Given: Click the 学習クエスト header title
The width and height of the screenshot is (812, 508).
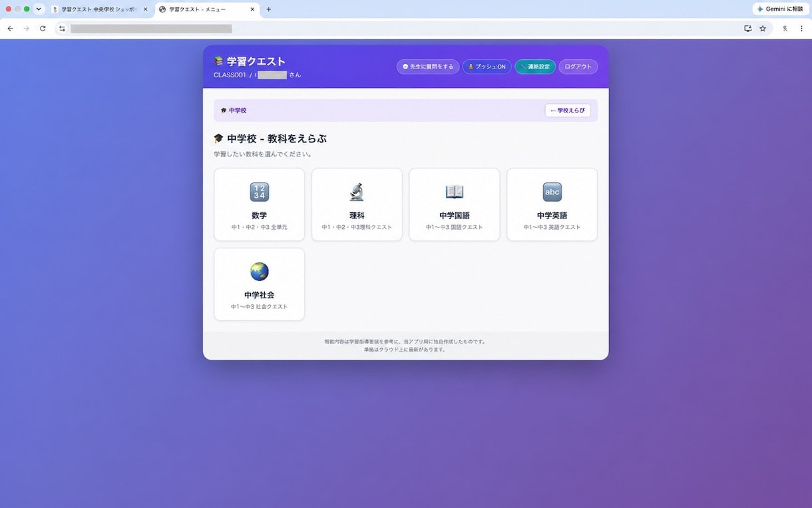Looking at the screenshot, I should pyautogui.click(x=256, y=61).
